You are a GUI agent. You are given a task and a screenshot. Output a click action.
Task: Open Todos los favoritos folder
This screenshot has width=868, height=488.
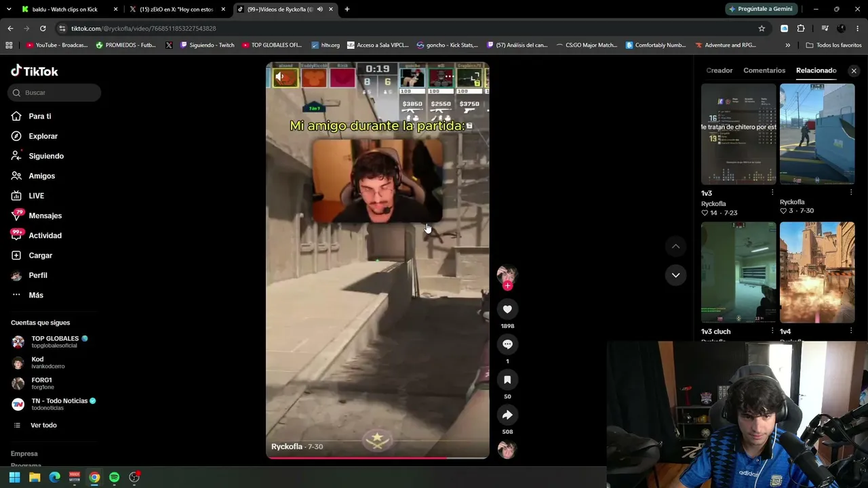tap(834, 45)
